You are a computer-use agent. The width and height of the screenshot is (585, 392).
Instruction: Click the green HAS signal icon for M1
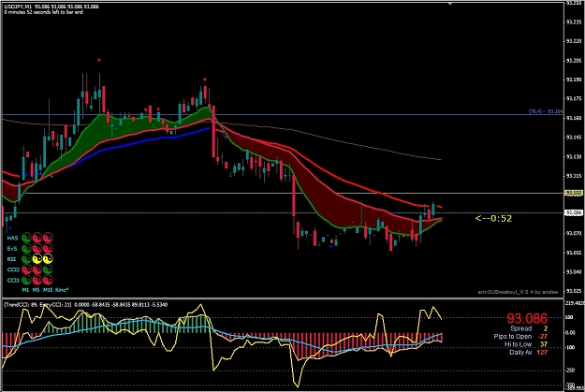[x=26, y=238]
